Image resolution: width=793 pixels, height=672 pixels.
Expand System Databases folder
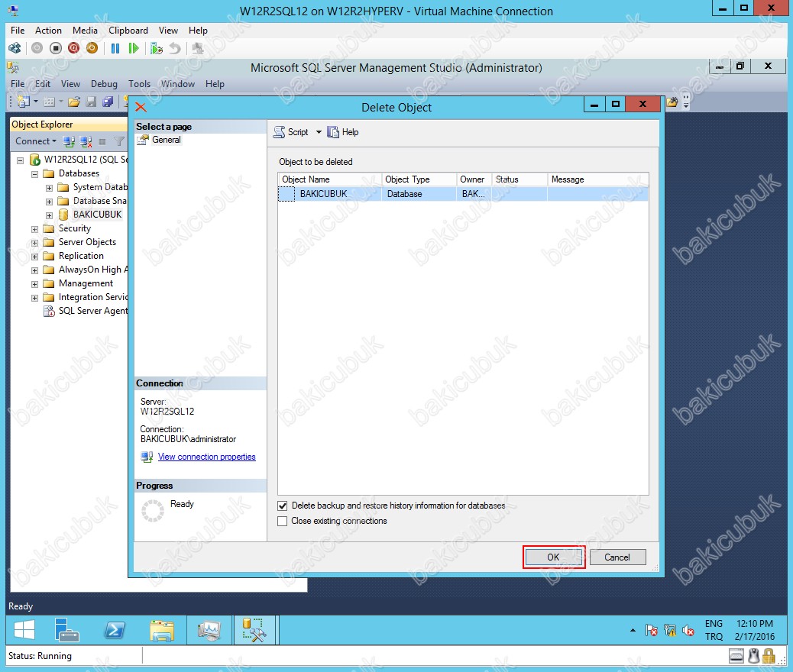tap(49, 188)
